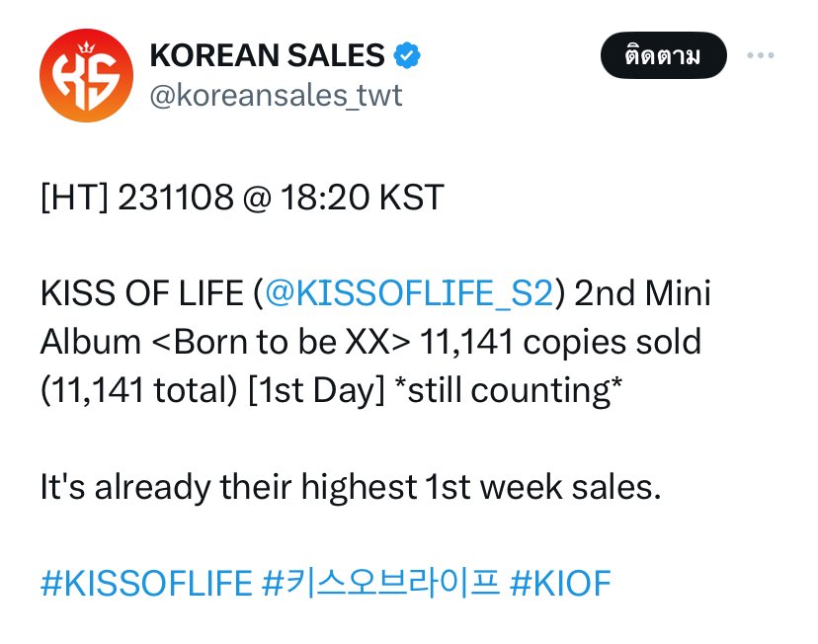Click the 'Album' word in tweet body
The width and height of the screenshot is (818, 644).
click(91, 342)
